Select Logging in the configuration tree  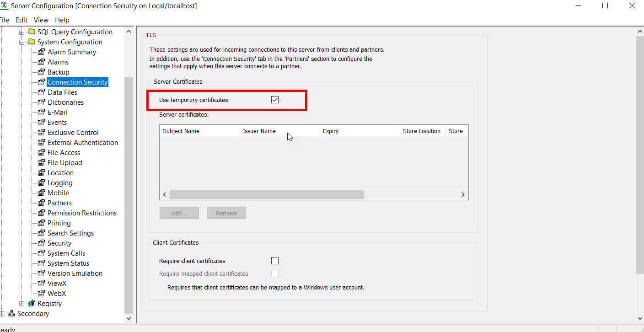(60, 183)
